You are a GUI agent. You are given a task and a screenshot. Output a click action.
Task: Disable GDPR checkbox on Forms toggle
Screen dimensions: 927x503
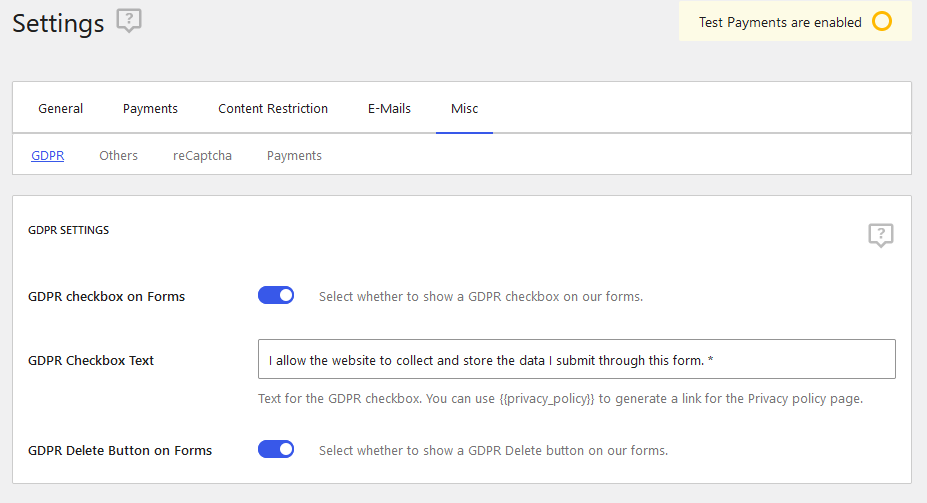tap(276, 296)
